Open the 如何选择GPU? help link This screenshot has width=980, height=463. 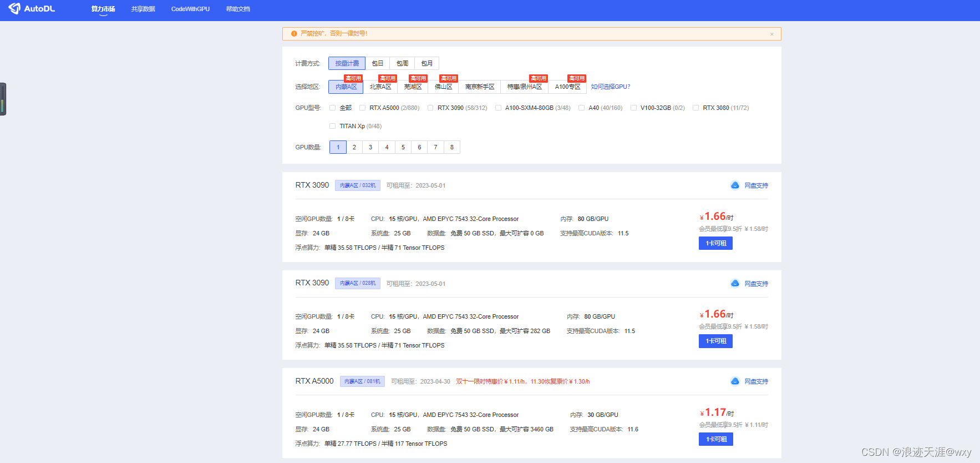pyautogui.click(x=611, y=87)
